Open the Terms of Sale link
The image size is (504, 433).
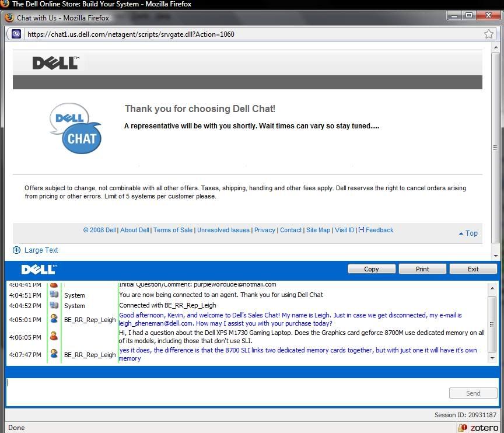point(173,230)
